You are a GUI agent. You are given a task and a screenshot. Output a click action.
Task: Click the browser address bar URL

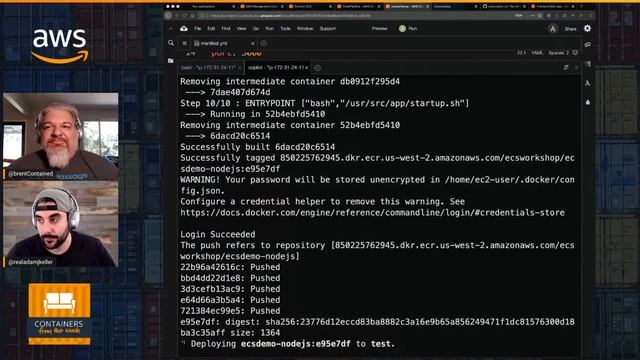click(291, 16)
